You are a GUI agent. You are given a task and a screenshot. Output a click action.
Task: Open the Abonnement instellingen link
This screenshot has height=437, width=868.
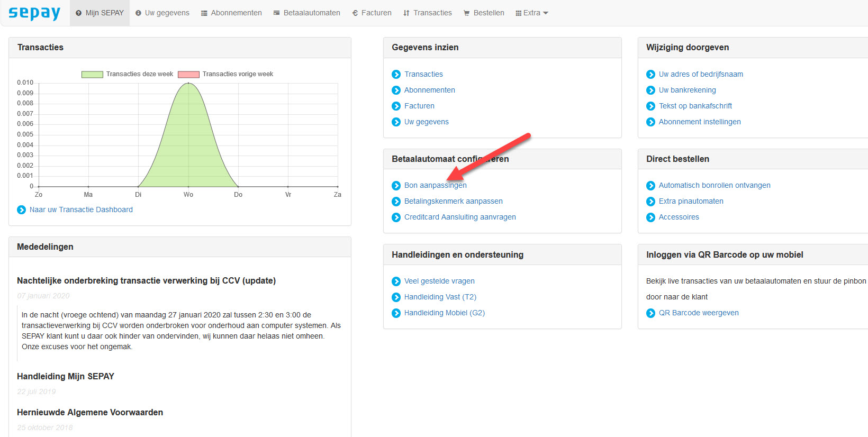coord(700,122)
